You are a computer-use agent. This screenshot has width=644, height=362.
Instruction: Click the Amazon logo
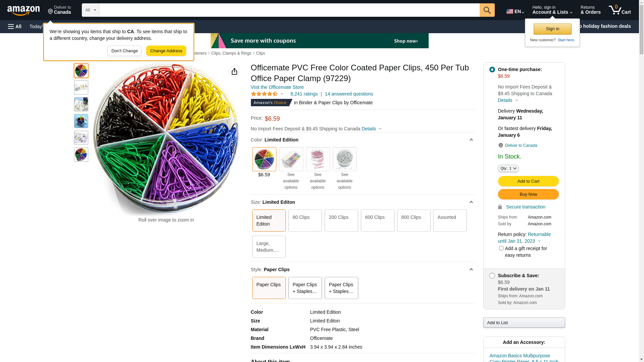pos(23,10)
